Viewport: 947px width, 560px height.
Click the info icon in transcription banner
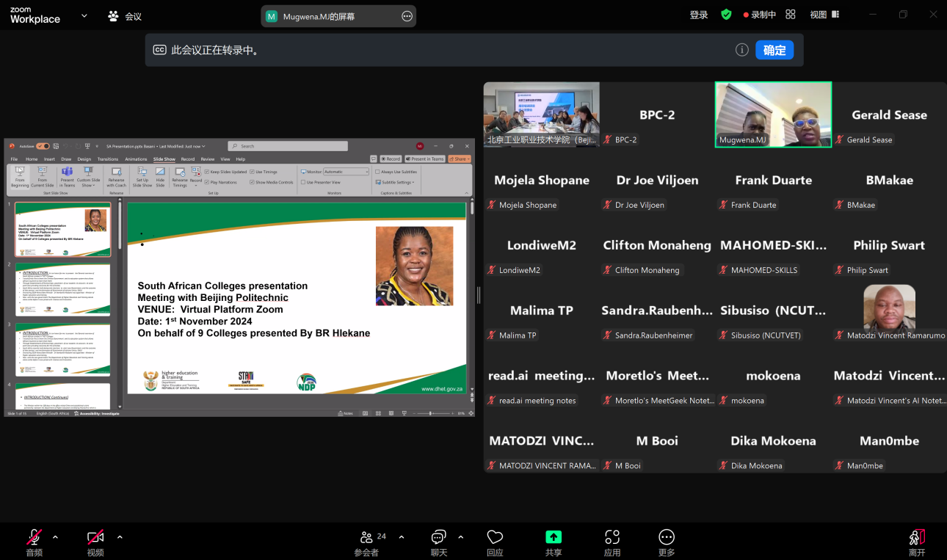pos(742,50)
